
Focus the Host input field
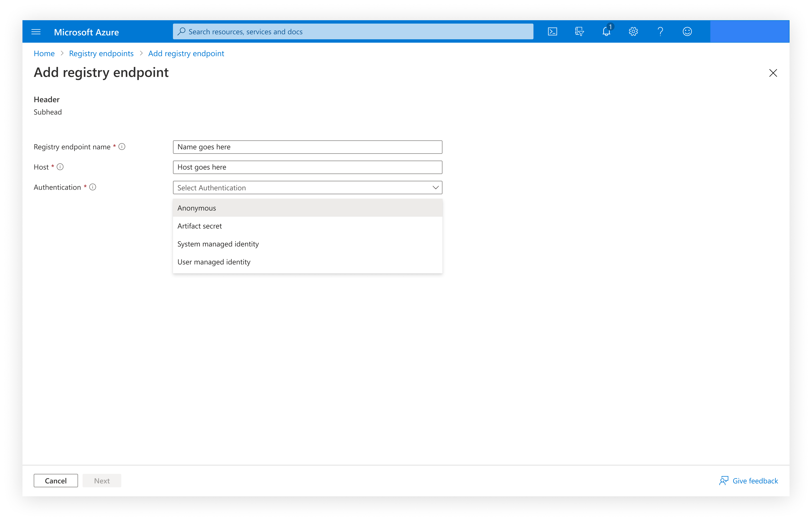coord(308,167)
